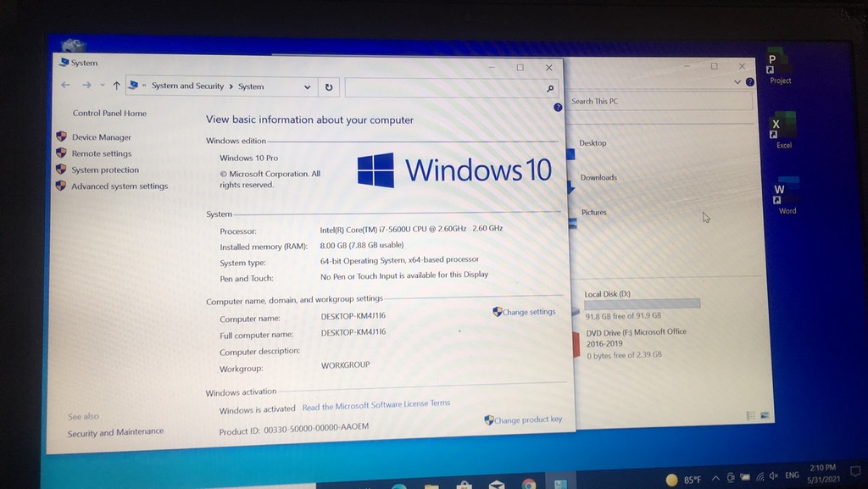Image resolution: width=868 pixels, height=489 pixels.
Task: Click the "8.00 GB (7.88 GB usable)" value
Action: (x=361, y=245)
